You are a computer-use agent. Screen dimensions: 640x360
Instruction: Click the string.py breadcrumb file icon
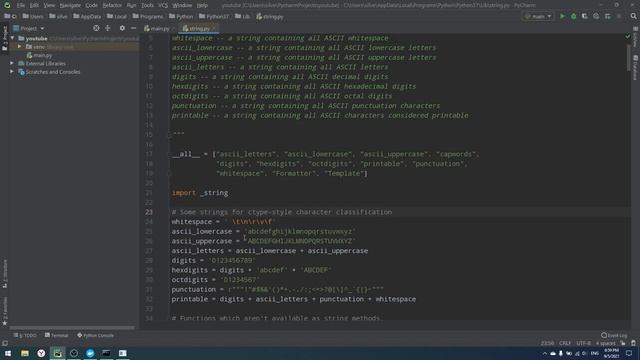[259, 17]
